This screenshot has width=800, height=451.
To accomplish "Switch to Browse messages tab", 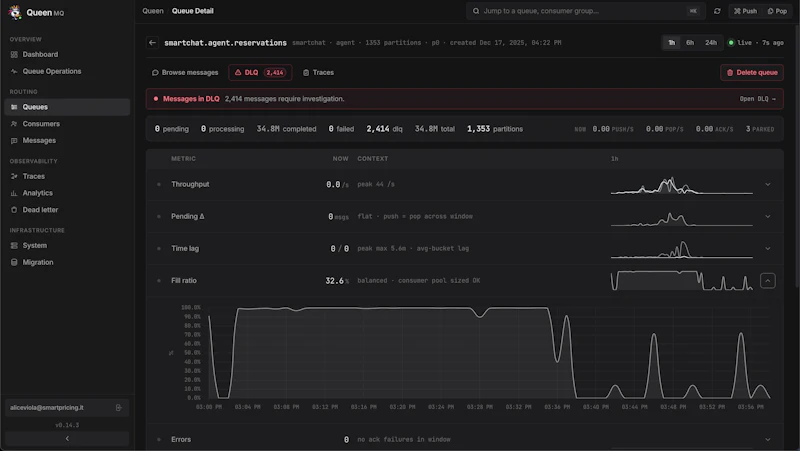I will click(185, 72).
